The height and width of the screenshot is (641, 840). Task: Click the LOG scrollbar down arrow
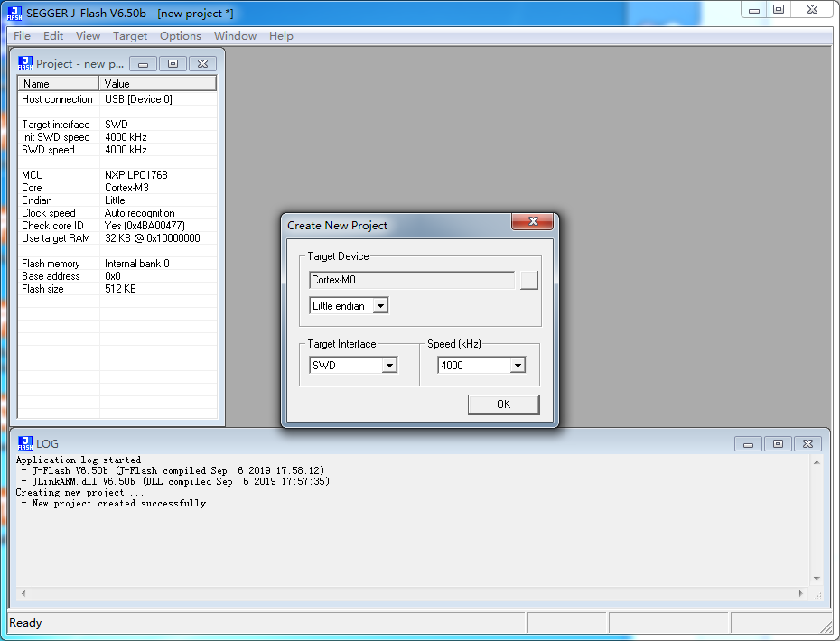(x=817, y=579)
